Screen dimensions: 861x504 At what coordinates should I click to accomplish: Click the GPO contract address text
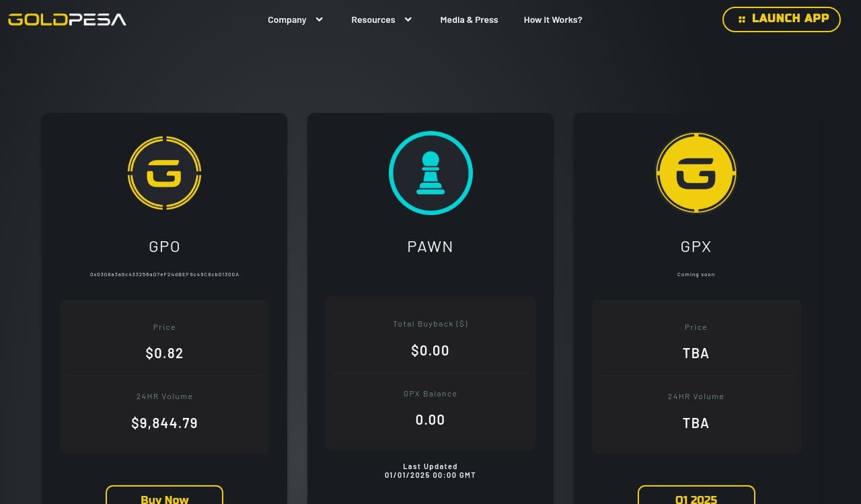[x=164, y=275]
